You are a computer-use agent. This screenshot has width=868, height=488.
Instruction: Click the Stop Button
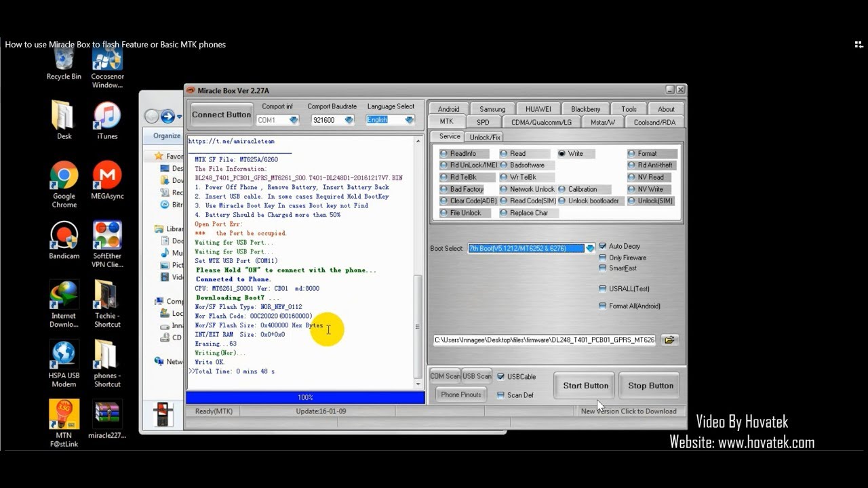click(x=651, y=386)
